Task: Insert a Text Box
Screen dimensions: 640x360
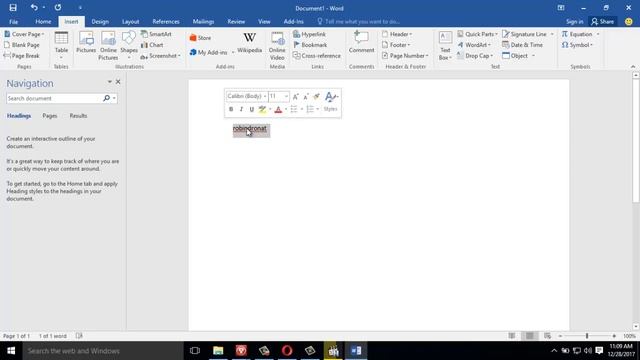Action: [x=445, y=46]
